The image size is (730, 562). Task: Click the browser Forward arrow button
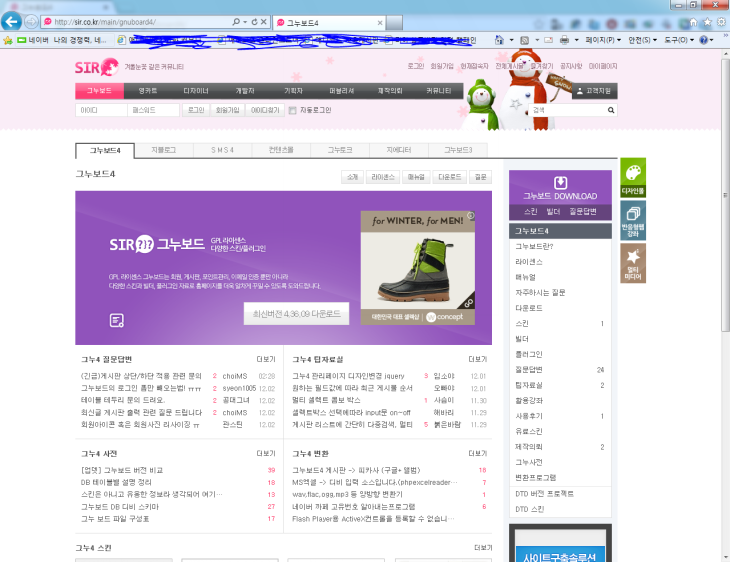coord(31,22)
